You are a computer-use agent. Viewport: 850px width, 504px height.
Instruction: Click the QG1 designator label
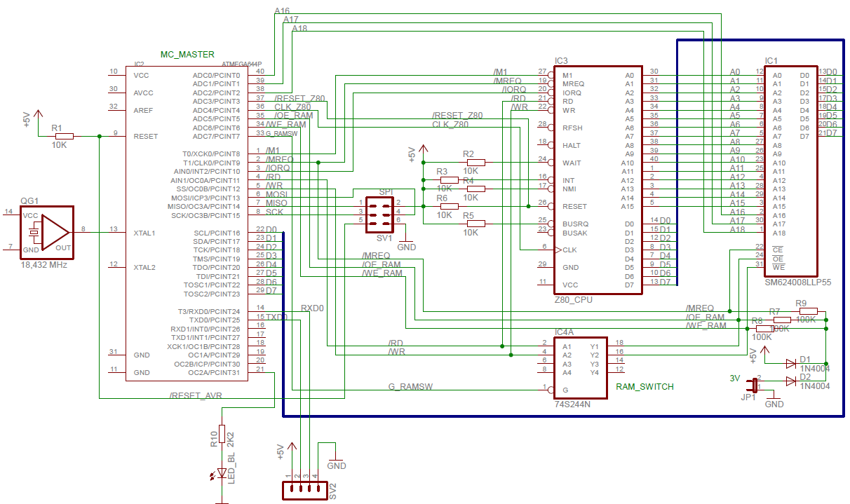tap(29, 200)
